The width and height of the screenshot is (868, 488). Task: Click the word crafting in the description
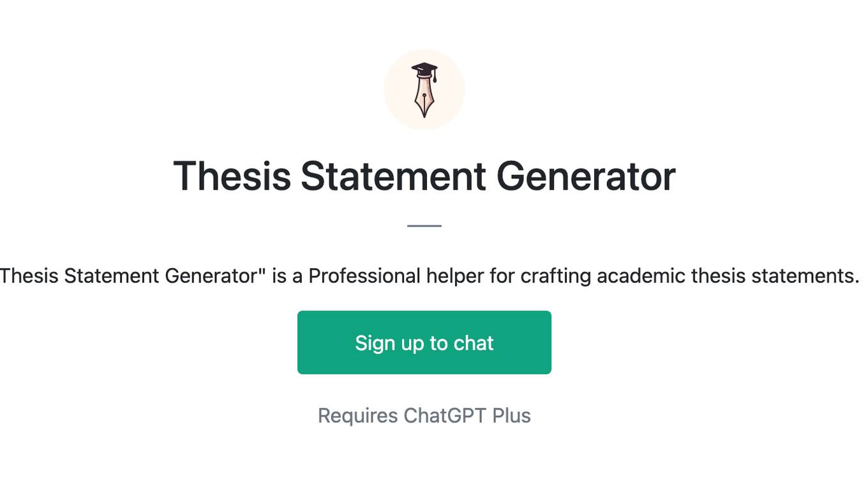click(x=555, y=276)
